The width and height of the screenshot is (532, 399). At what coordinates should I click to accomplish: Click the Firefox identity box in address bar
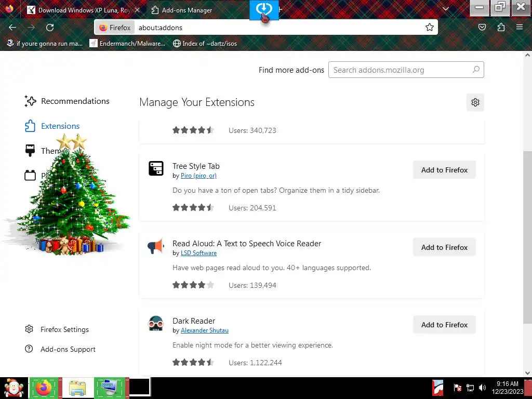click(115, 28)
